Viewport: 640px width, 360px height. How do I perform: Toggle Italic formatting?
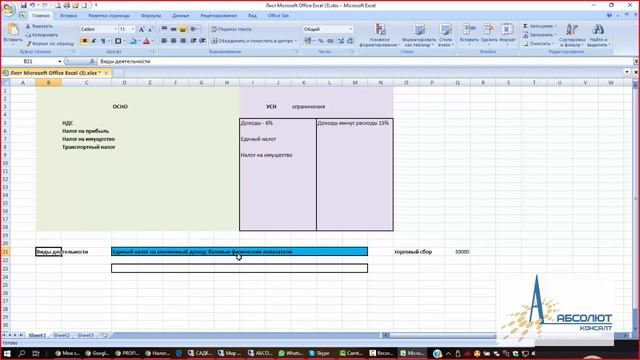click(94, 41)
